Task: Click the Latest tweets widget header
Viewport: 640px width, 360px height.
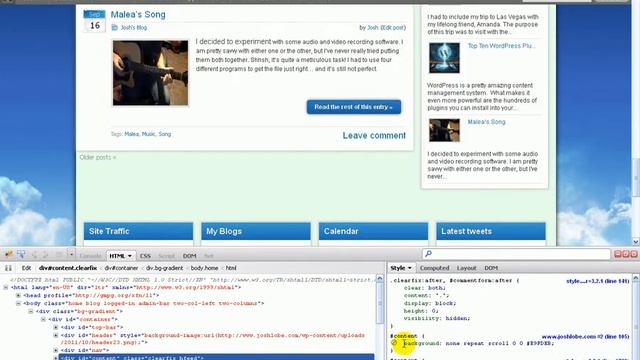Action: [491, 231]
